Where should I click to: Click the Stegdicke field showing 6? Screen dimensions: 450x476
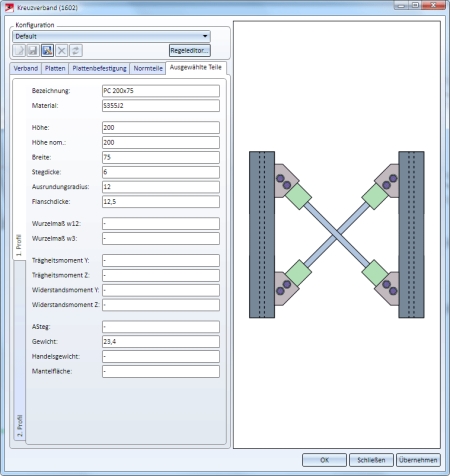161,172
